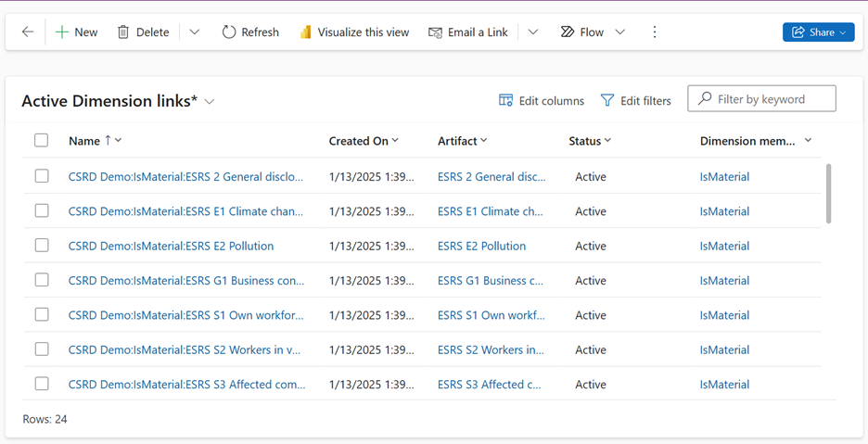Check the ESRS E2 Pollution row

(x=42, y=246)
